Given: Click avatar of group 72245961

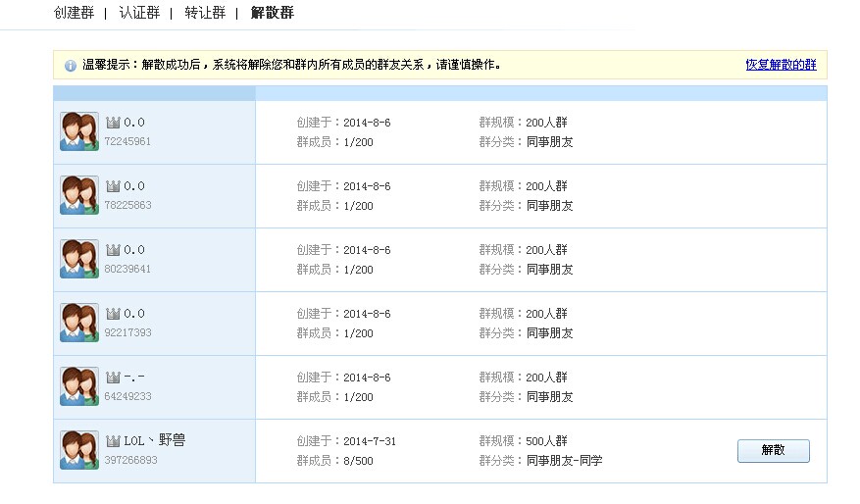Looking at the screenshot, I should click(x=79, y=131).
